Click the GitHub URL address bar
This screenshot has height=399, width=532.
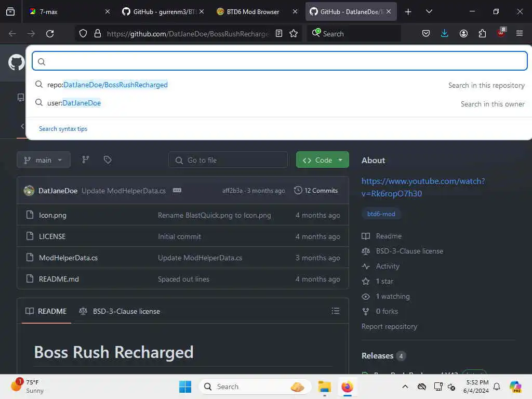coord(188,34)
